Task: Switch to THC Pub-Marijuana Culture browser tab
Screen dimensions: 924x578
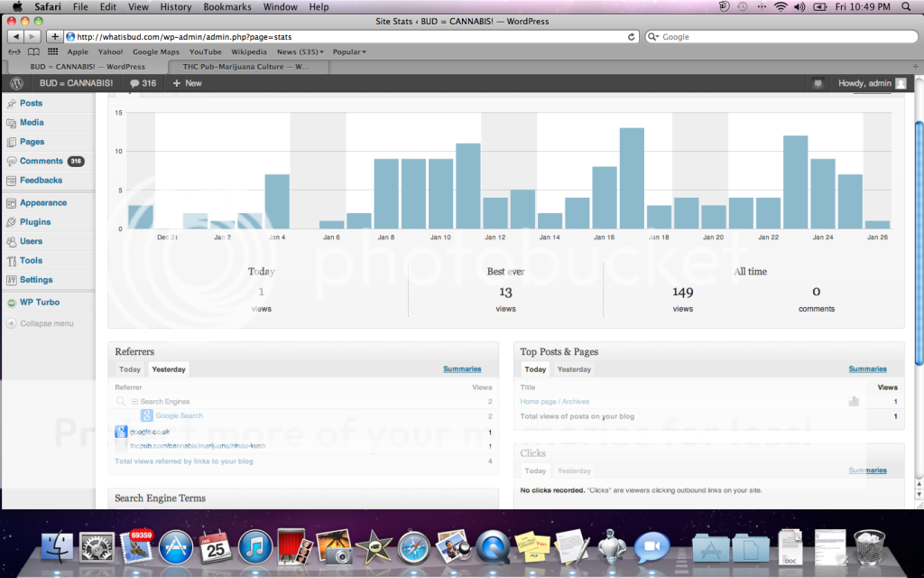Action: point(245,67)
